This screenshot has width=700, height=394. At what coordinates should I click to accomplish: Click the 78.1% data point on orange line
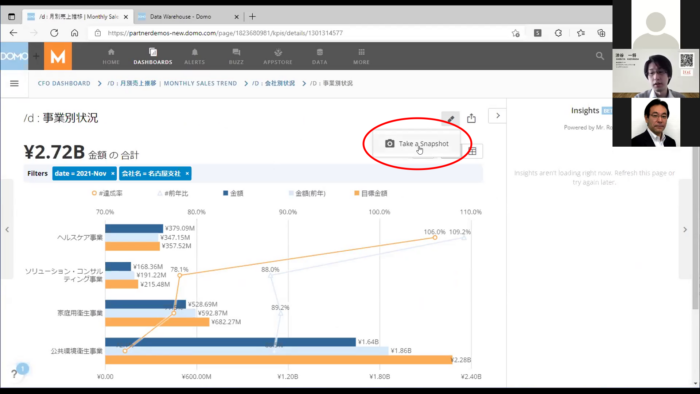180,275
